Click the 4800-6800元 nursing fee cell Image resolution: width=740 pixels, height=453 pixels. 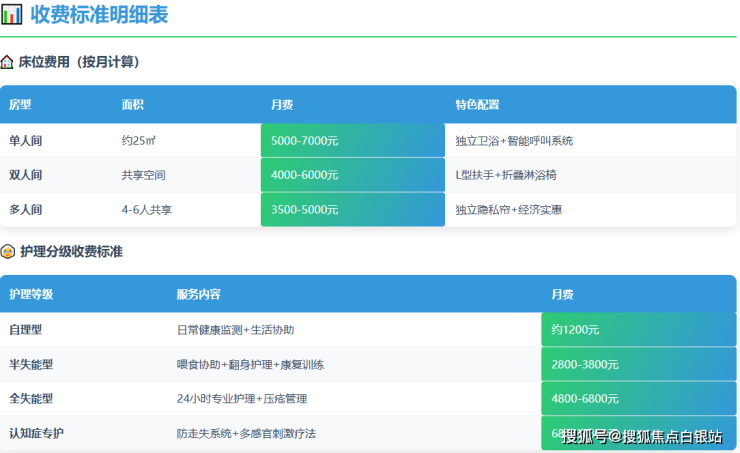[638, 398]
